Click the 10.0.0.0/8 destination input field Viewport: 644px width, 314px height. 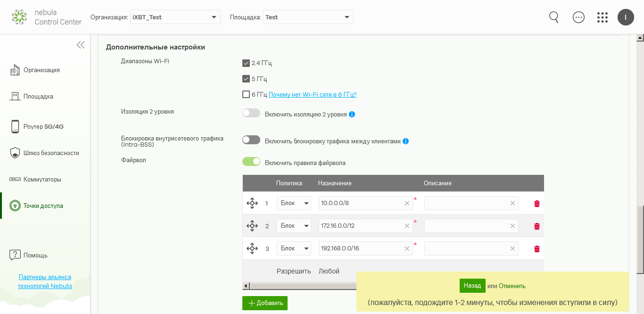(361, 203)
